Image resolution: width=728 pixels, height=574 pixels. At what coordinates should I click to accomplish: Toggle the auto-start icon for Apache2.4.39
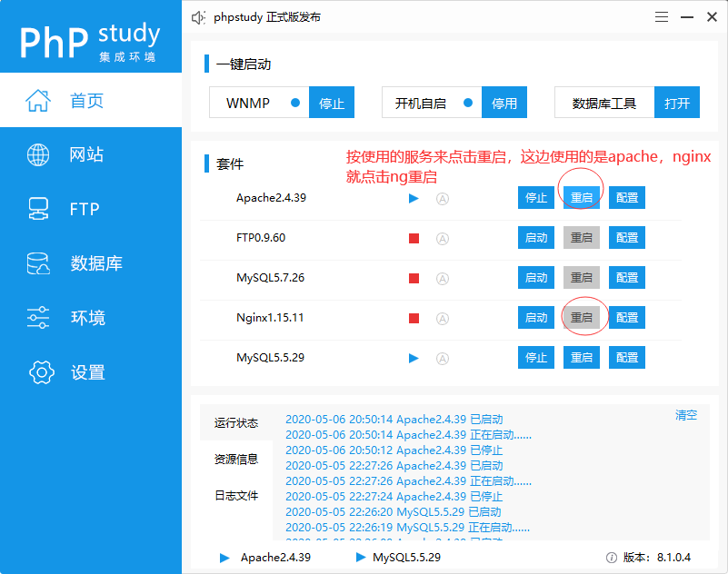443,198
